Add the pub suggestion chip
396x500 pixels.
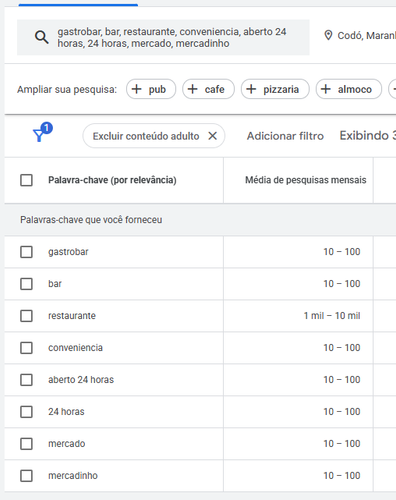151,89
